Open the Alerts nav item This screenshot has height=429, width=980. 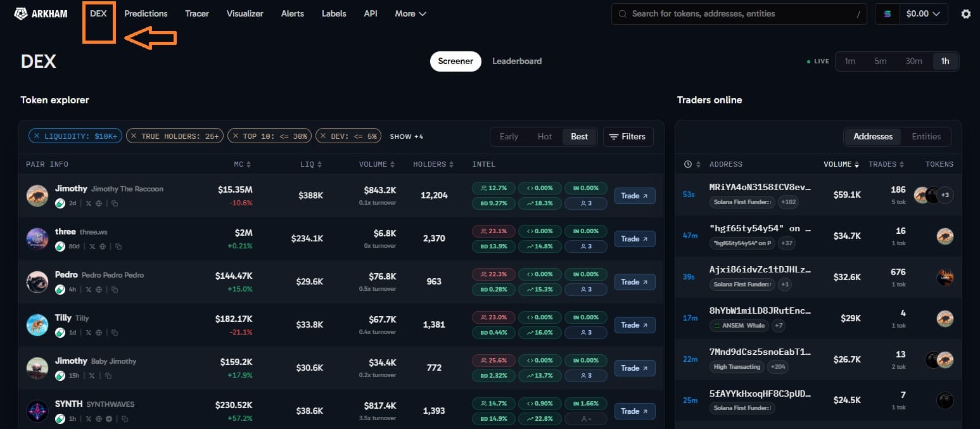[292, 13]
